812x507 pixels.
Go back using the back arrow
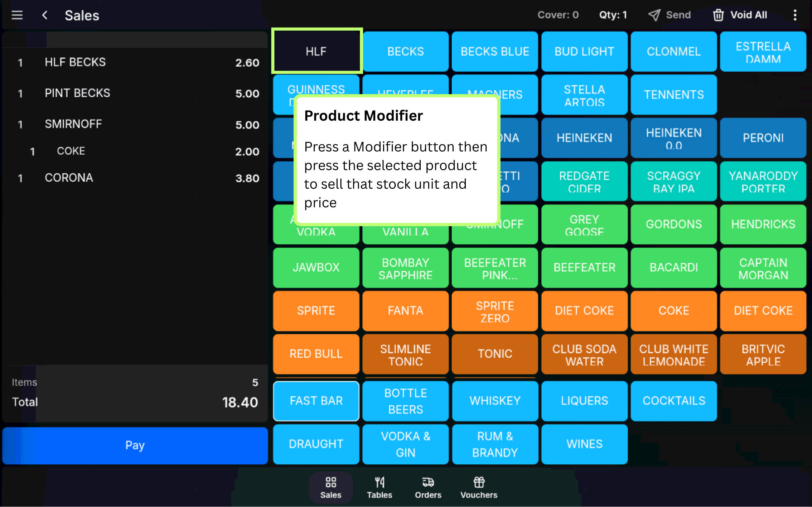coord(45,15)
